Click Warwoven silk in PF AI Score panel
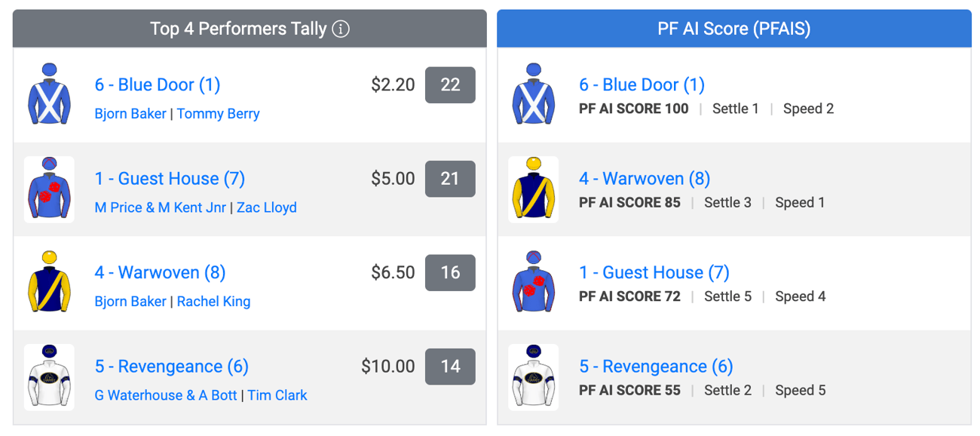980x436 pixels. click(x=534, y=189)
